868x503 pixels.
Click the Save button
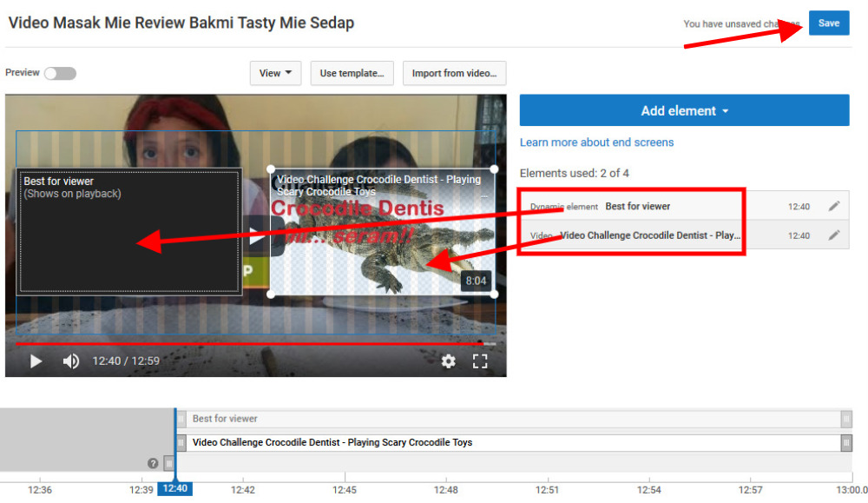(x=828, y=23)
